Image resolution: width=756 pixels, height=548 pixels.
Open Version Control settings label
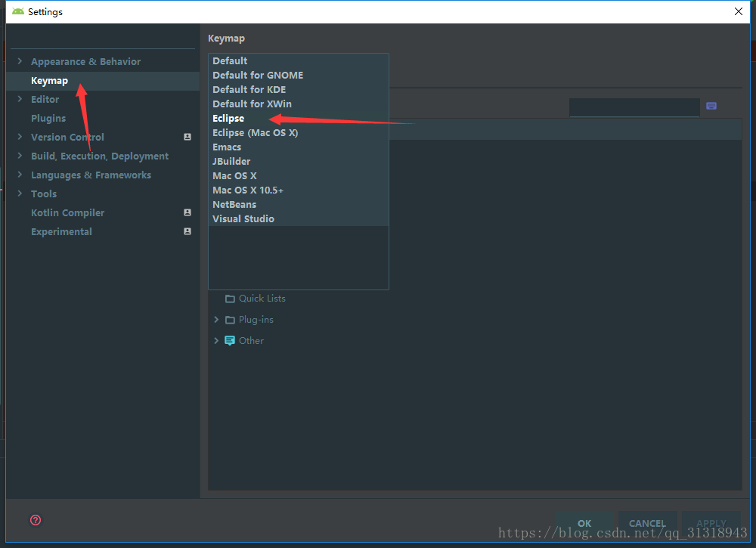(x=67, y=137)
